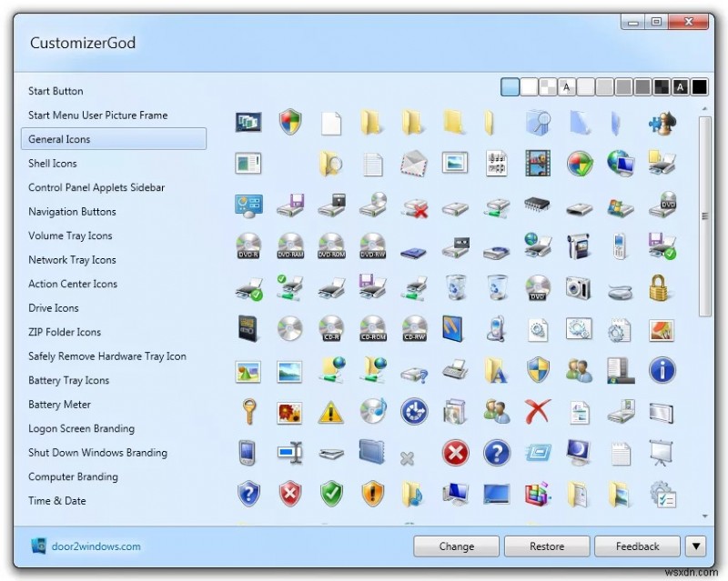Click the folder with magnifier search icon
The height and width of the screenshot is (581, 728).
coord(330,161)
